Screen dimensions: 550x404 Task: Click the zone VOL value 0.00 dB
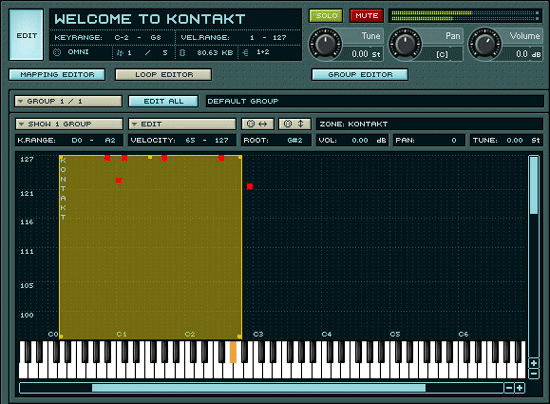[369, 140]
